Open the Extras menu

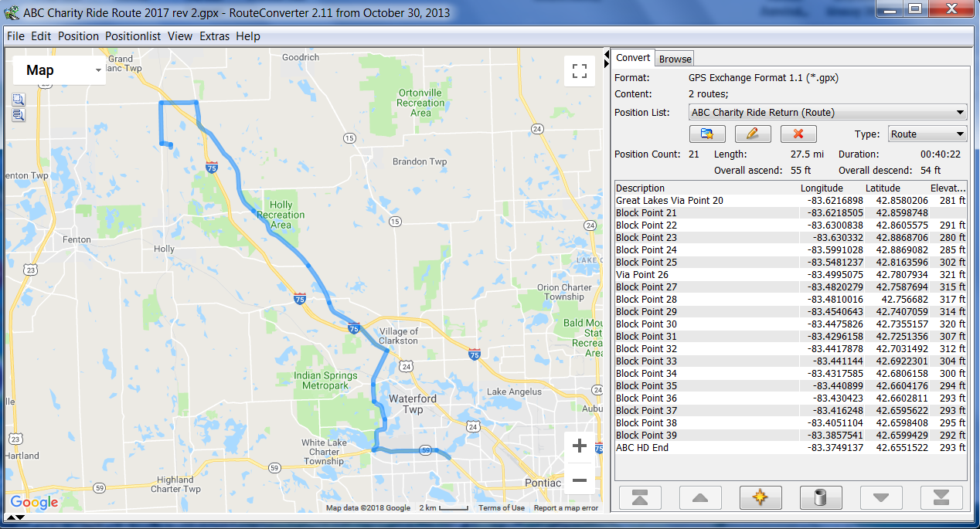214,36
